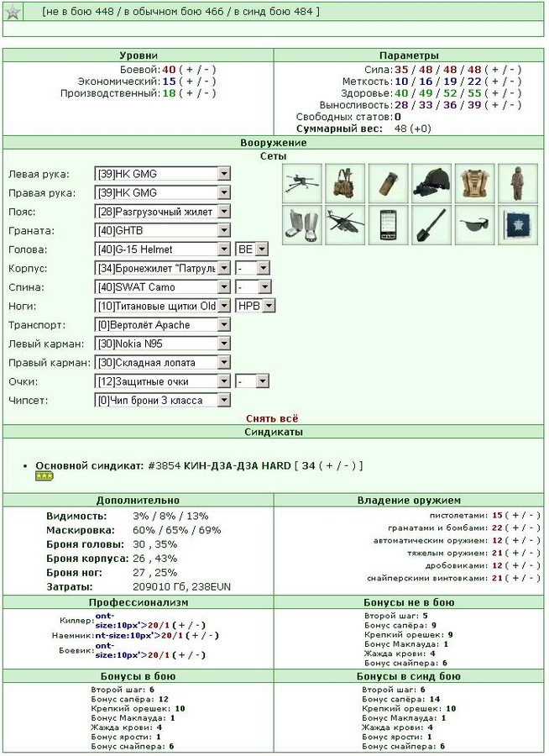Click the Сеты label above equipment icons
This screenshot has height=756, width=549.
pyautogui.click(x=274, y=156)
